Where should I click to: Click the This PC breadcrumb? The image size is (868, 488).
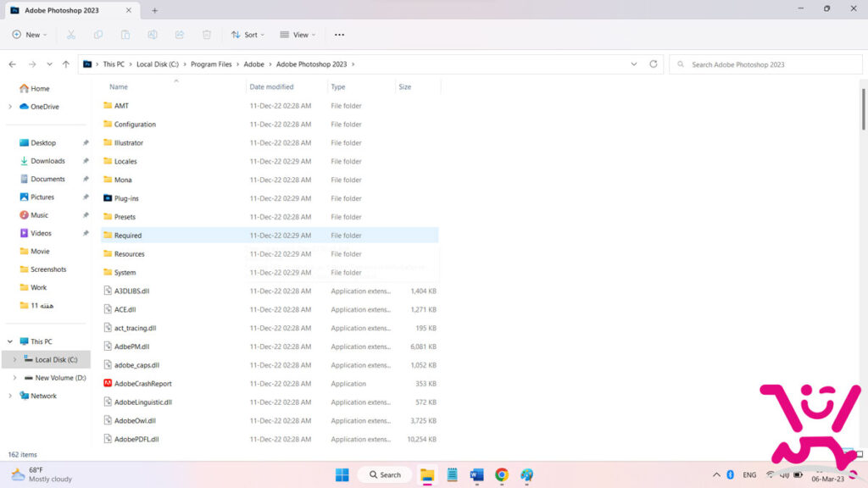pos(114,64)
